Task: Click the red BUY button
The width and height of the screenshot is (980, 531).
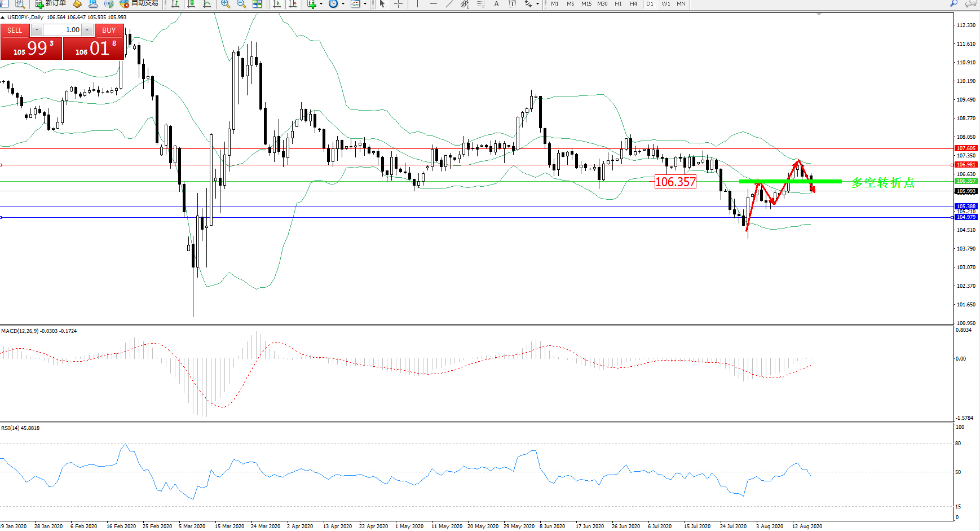Action: point(109,30)
